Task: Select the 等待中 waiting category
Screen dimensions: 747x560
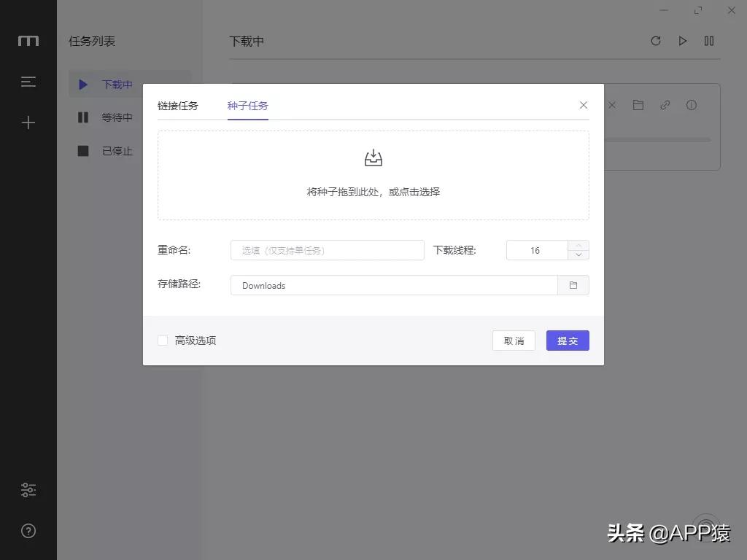Action: coord(117,117)
